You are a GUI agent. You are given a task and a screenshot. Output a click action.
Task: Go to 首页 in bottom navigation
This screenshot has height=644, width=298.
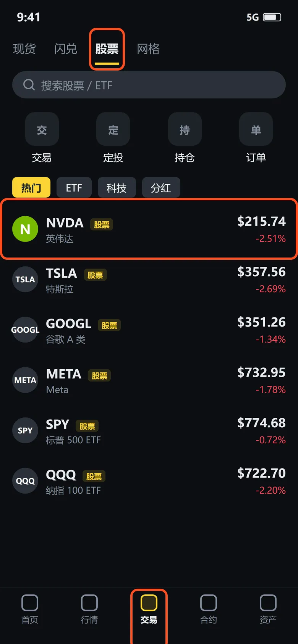click(30, 609)
